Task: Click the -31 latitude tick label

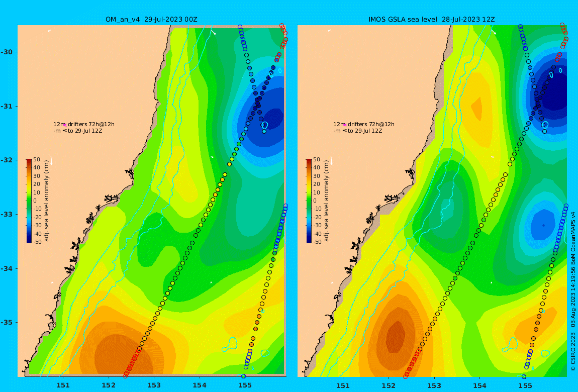Action: (x=7, y=106)
